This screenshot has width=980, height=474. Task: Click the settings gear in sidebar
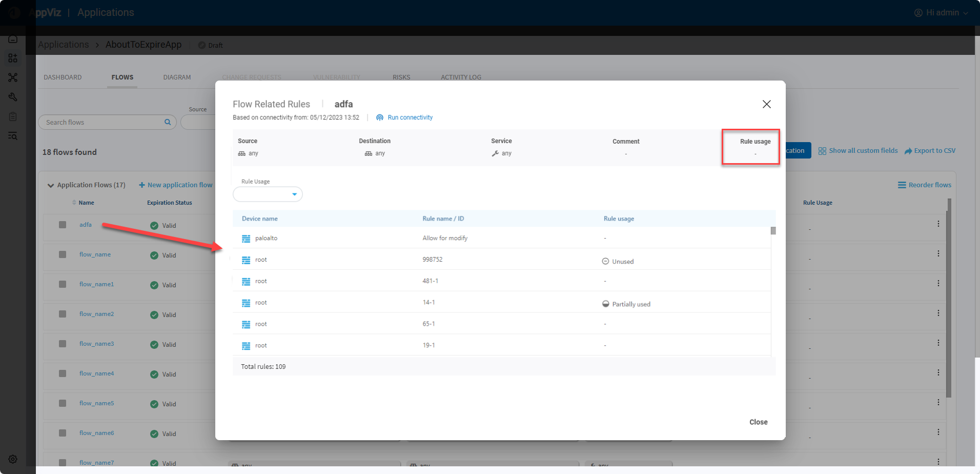(13, 459)
